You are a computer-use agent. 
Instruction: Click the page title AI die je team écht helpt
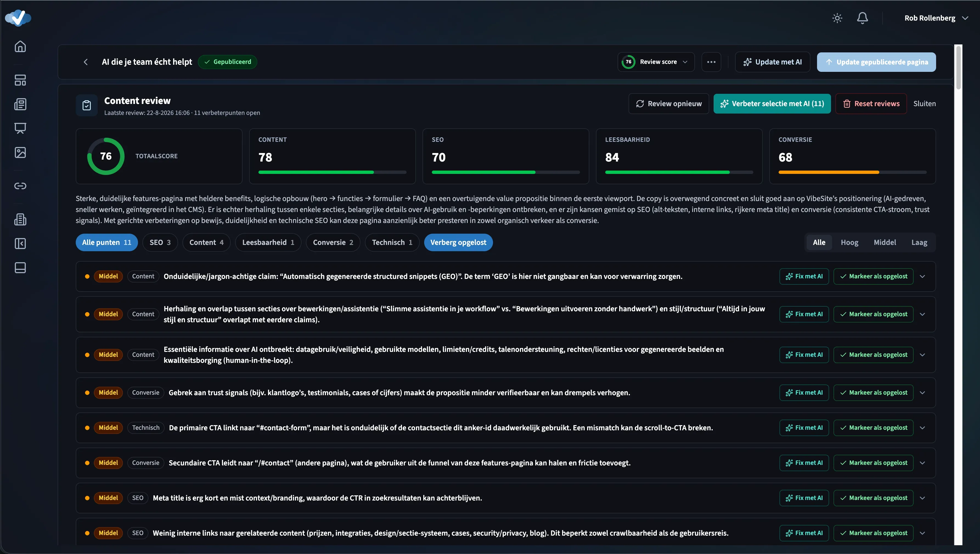pos(147,62)
